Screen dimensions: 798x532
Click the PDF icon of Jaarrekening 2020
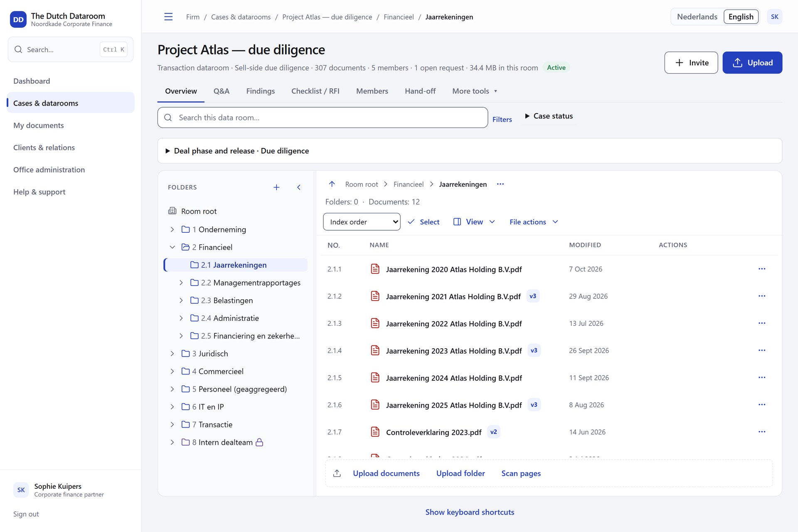click(x=375, y=269)
